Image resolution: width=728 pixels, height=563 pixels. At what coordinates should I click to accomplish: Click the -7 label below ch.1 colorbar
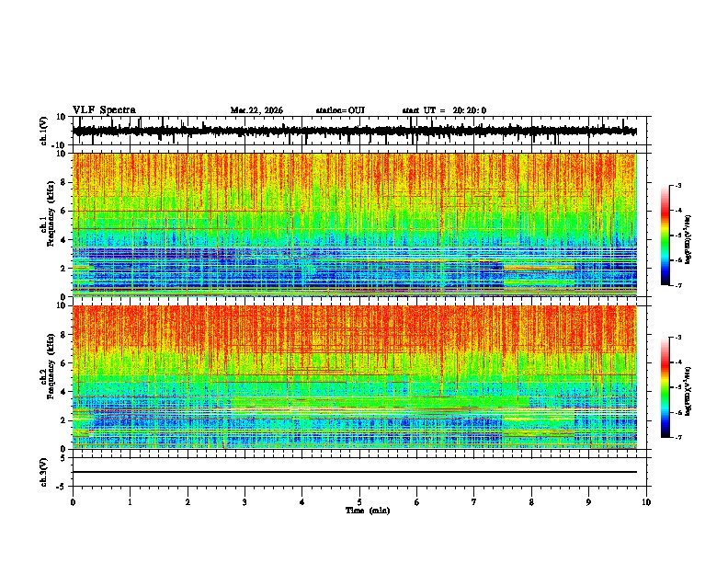tap(677, 285)
